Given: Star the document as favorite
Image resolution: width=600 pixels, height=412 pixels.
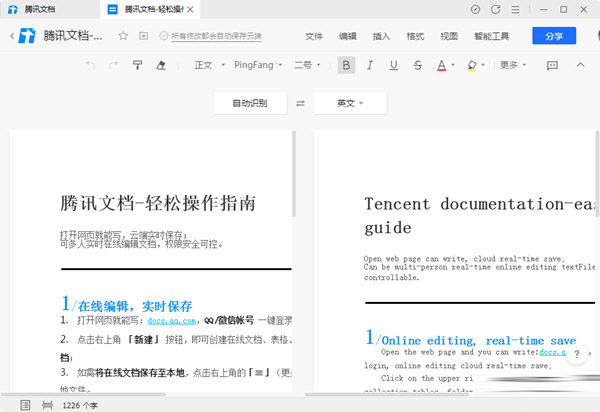Looking at the screenshot, I should [123, 36].
